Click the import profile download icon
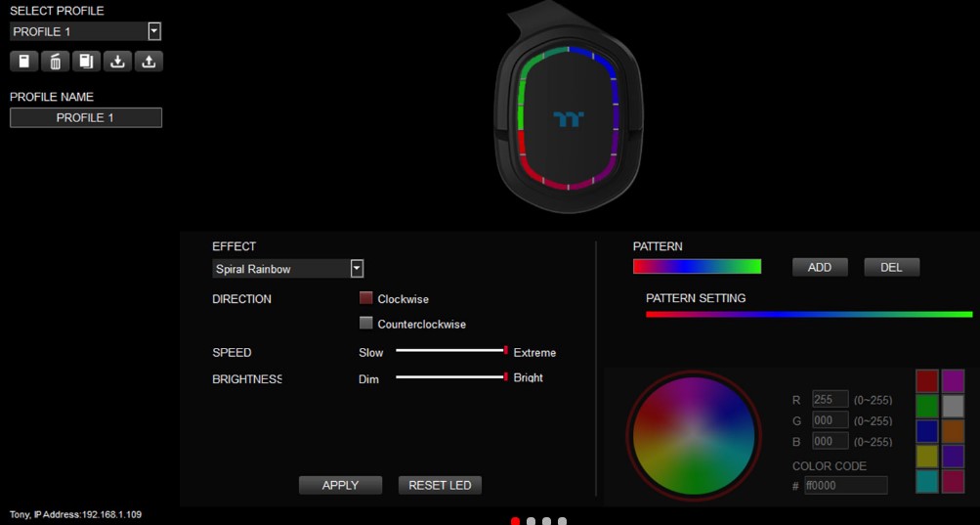980x525 pixels. (117, 62)
